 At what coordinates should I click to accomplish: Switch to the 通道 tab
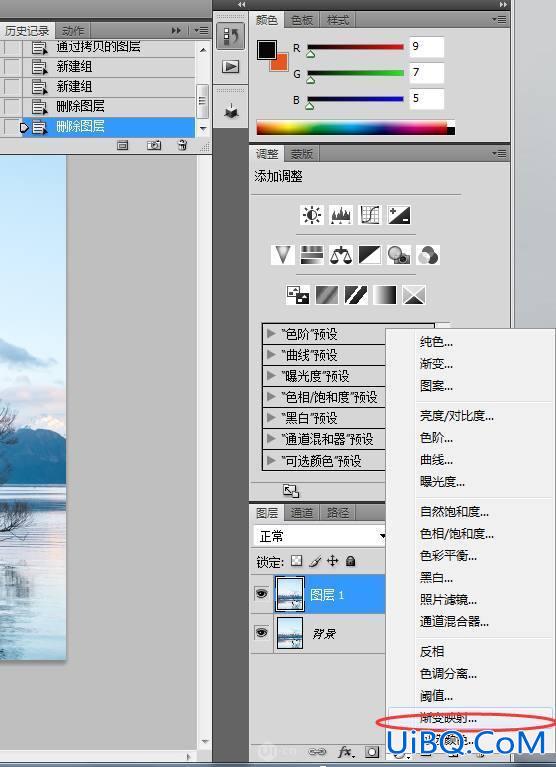[301, 513]
